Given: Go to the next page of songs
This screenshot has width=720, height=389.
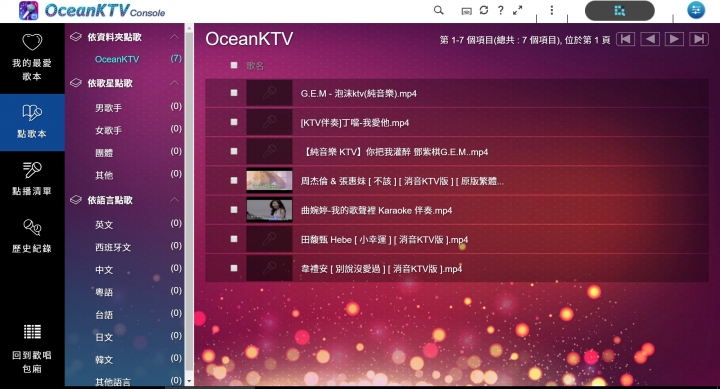Looking at the screenshot, I should [x=674, y=39].
